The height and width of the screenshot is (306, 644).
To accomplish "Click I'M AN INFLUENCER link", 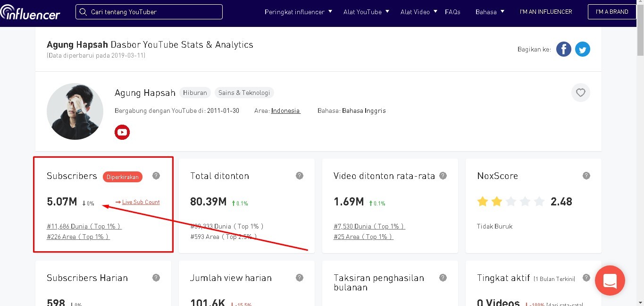I will 546,12.
